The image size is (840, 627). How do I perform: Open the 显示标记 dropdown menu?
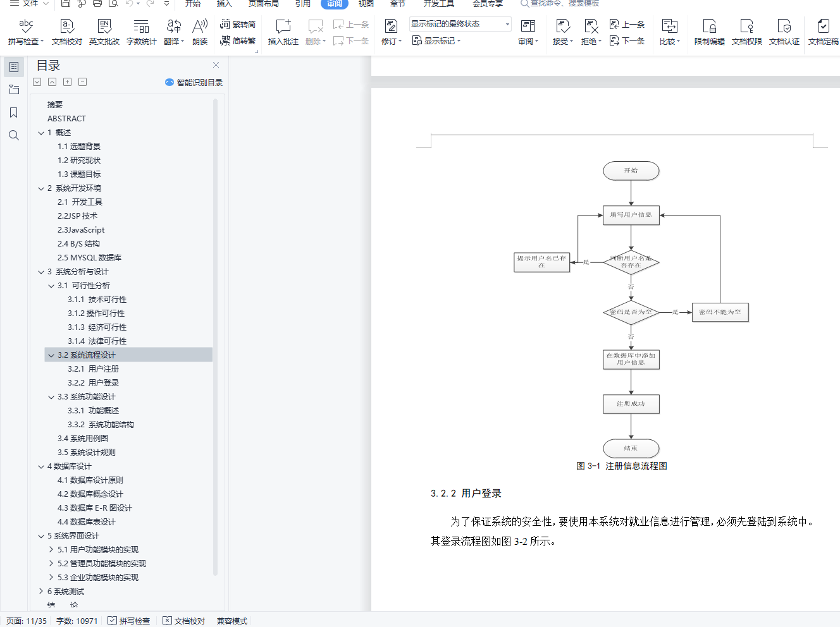[x=436, y=41]
